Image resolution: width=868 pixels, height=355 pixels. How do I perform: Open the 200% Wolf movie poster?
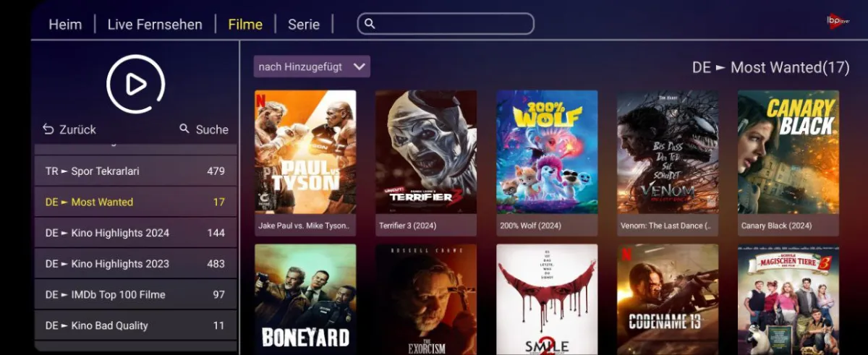tap(547, 152)
